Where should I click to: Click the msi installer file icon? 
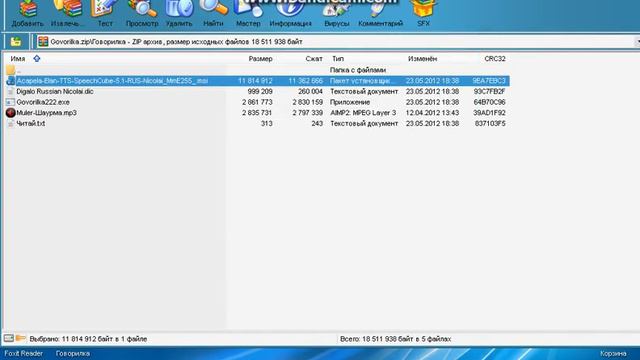point(11,81)
